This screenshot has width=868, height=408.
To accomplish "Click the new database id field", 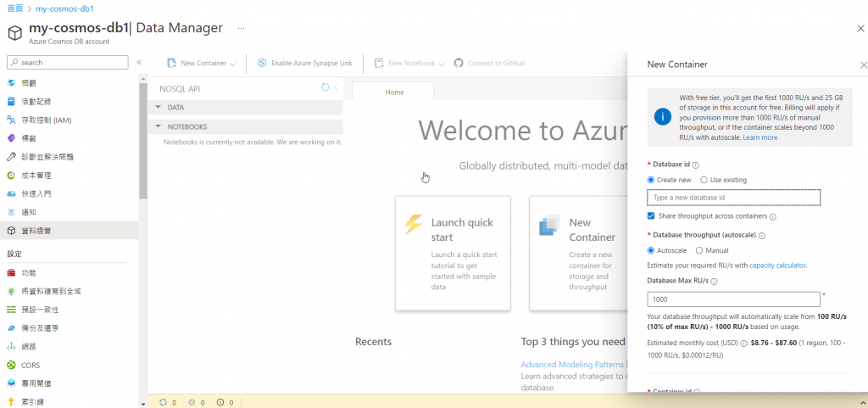I will (733, 198).
